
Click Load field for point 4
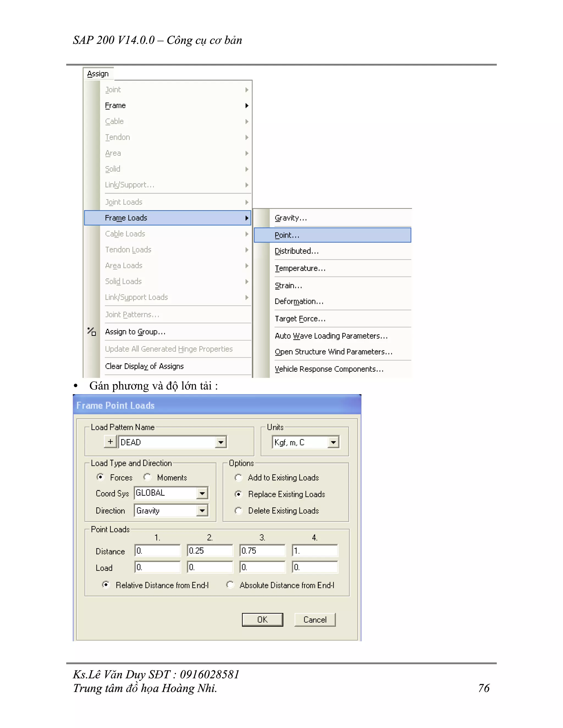click(x=315, y=567)
